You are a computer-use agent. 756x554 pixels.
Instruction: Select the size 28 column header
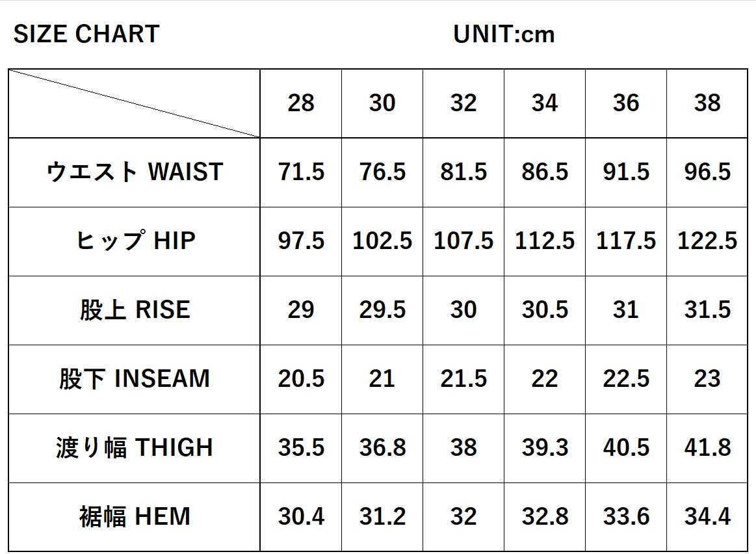301,103
